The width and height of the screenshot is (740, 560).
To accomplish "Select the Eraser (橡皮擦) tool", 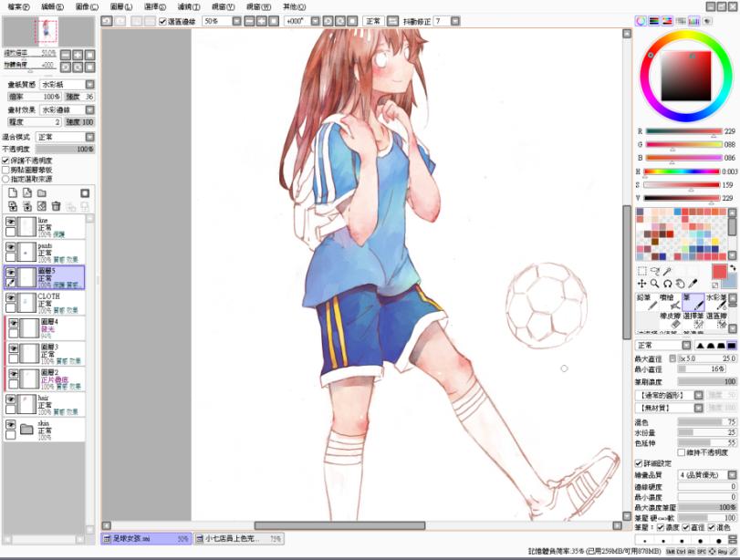I will 670,320.
